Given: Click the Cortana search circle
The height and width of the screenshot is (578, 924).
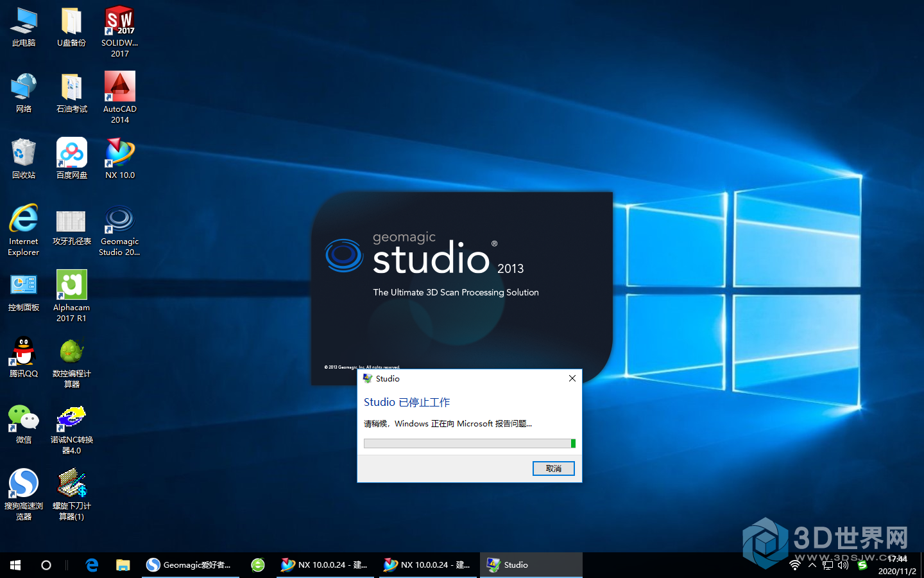Looking at the screenshot, I should tap(46, 565).
